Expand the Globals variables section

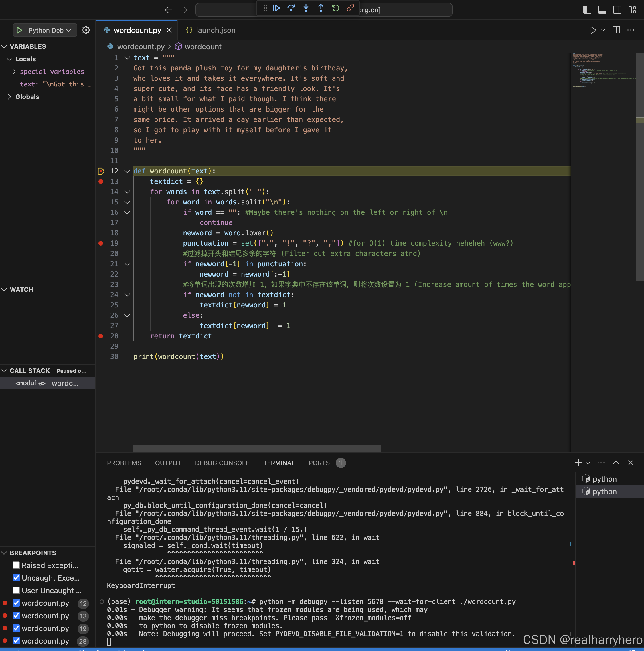9,97
